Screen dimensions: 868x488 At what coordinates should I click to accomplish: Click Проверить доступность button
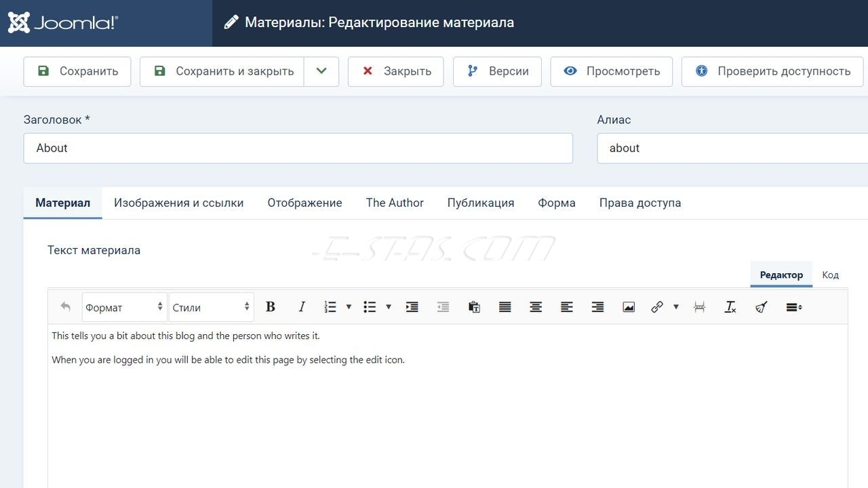pyautogui.click(x=772, y=71)
